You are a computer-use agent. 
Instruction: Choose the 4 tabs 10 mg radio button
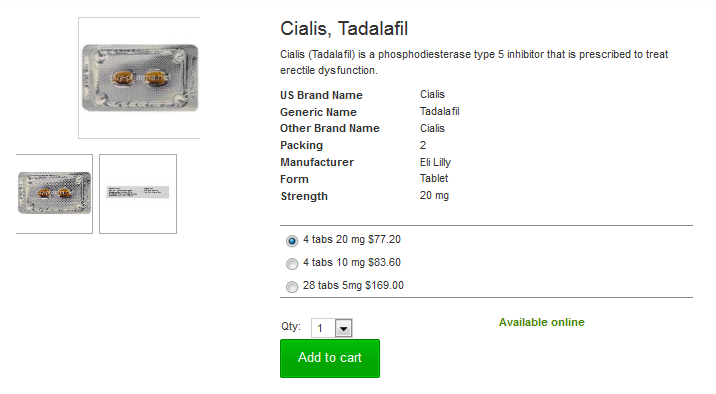(x=292, y=263)
